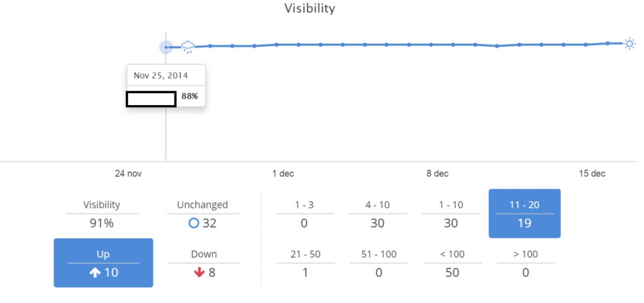Select the 51 - 100 ranking range
Viewport: 644px width, 303px height.
click(379, 263)
